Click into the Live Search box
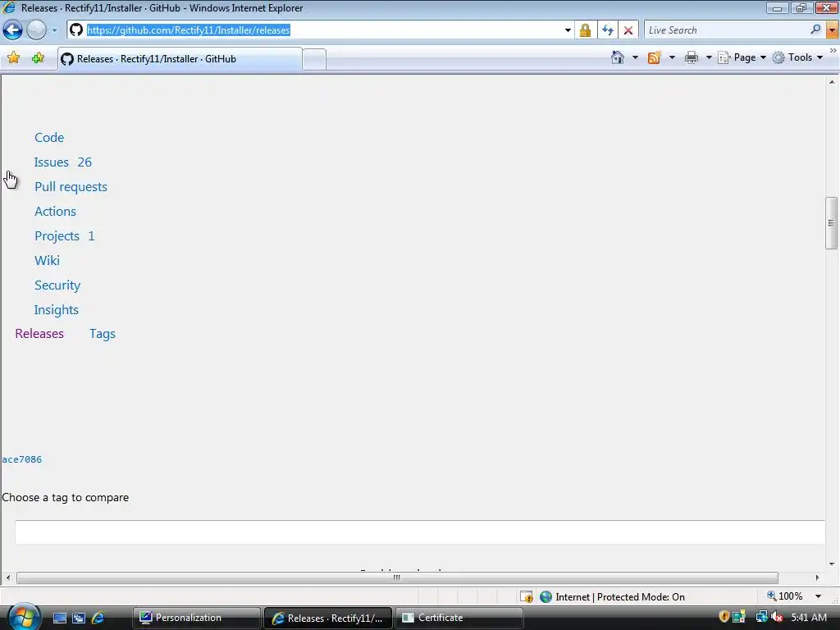840x630 pixels. [x=726, y=30]
